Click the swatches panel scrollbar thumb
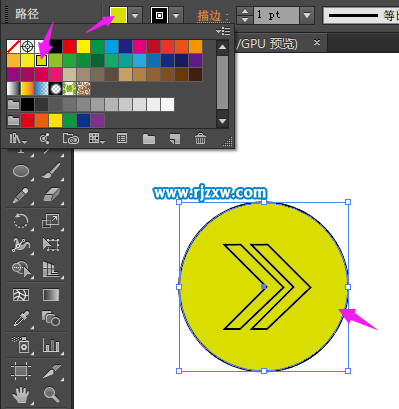Viewport: 399px width, 409px height. [x=222, y=82]
